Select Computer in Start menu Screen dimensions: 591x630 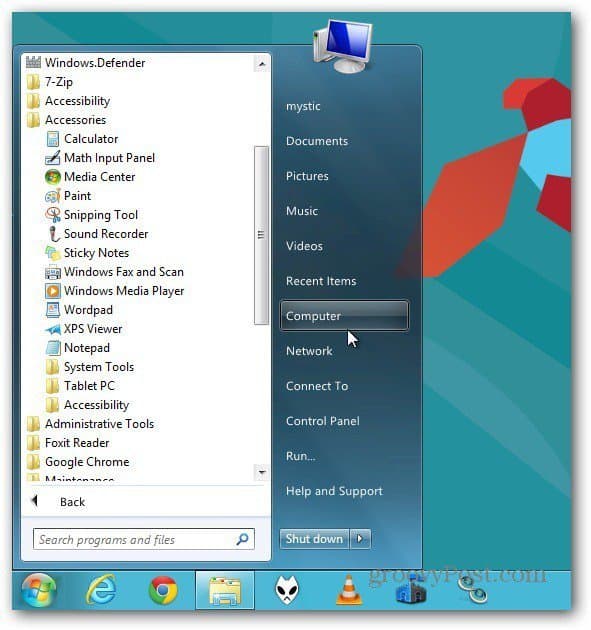(344, 316)
